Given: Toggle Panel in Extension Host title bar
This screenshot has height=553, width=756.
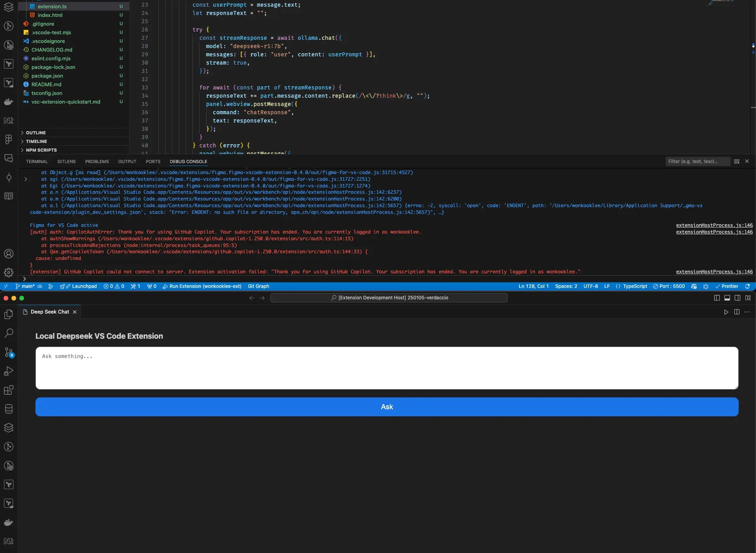Looking at the screenshot, I should pyautogui.click(x=727, y=298).
